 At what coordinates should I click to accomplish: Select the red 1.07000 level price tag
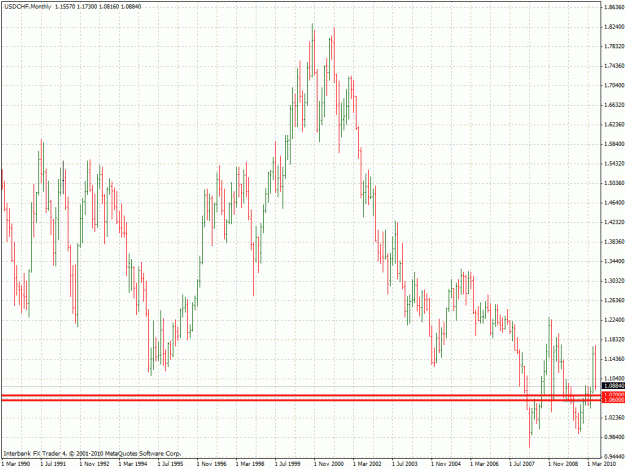(613, 394)
